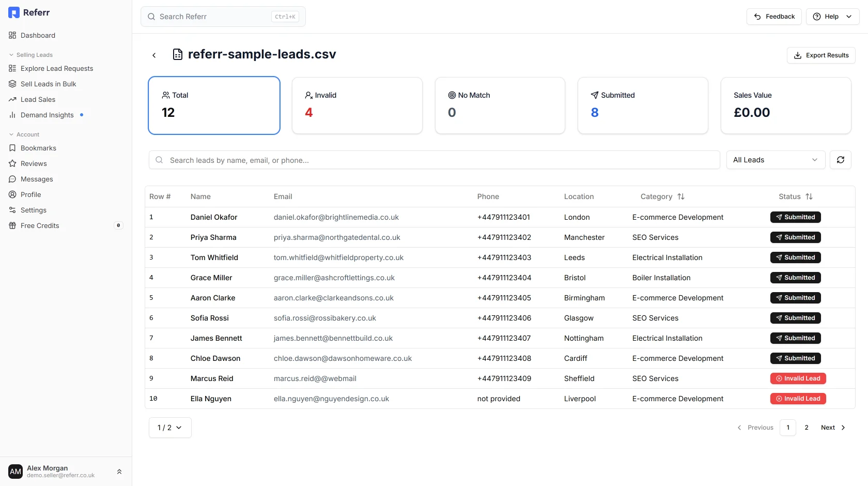Click the page 1 pagination button
868x486 pixels.
pyautogui.click(x=788, y=428)
